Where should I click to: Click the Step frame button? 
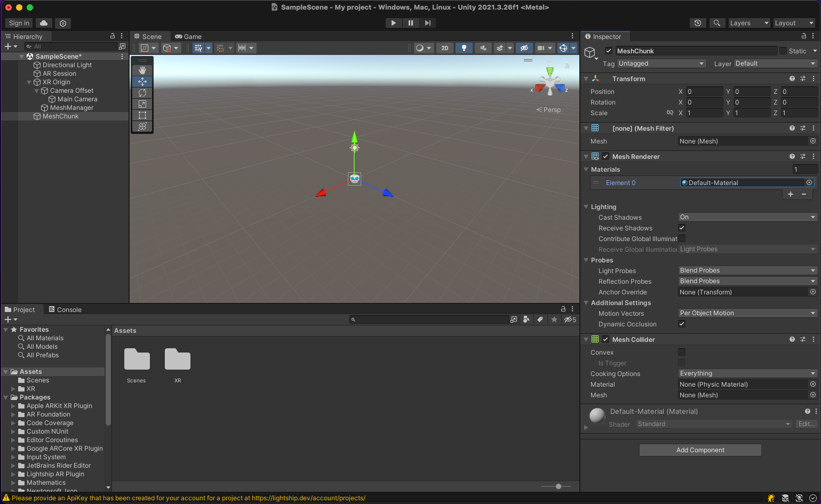[x=427, y=23]
